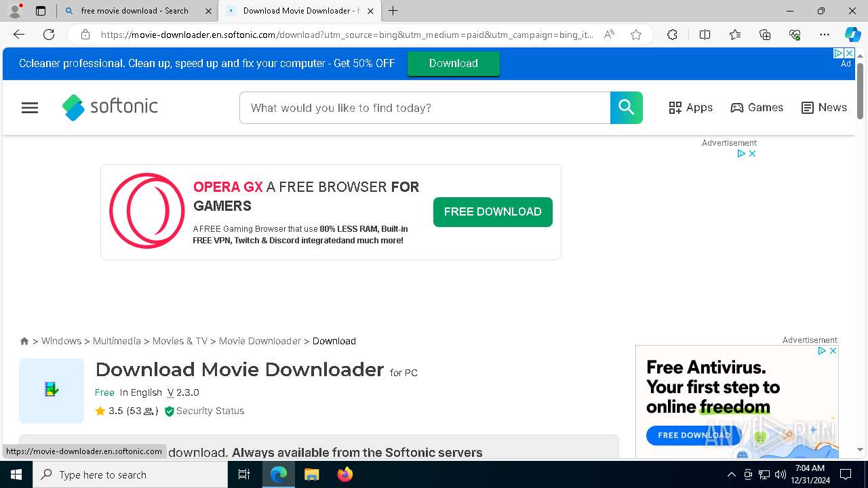Screen dimensions: 868x488
Task: Launch Firefox from the taskbar
Action: [x=344, y=474]
